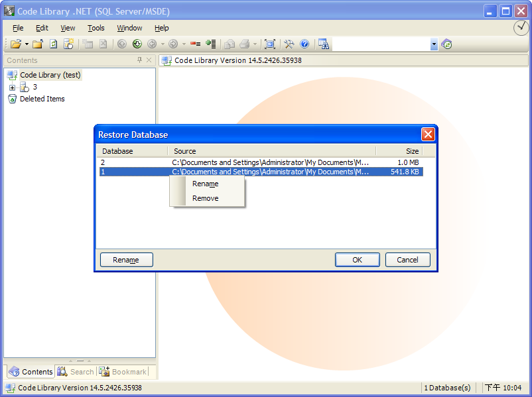Open the Help menu
Image resolution: width=532 pixels, height=397 pixels.
(x=161, y=28)
